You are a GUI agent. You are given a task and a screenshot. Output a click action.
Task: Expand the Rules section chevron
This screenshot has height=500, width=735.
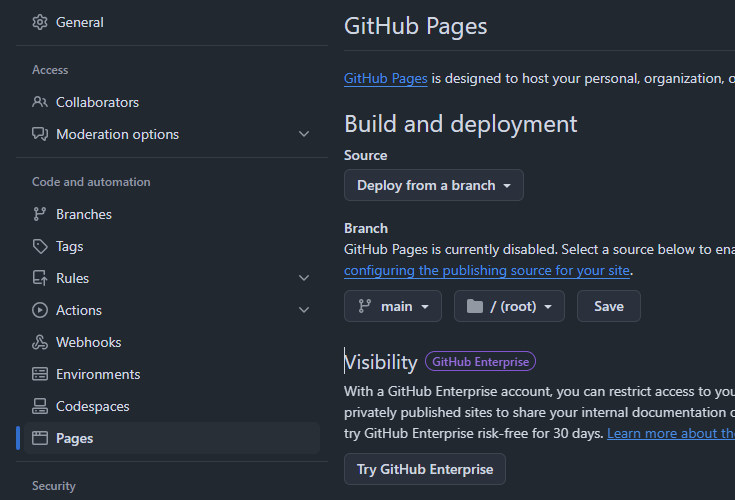[x=304, y=278]
